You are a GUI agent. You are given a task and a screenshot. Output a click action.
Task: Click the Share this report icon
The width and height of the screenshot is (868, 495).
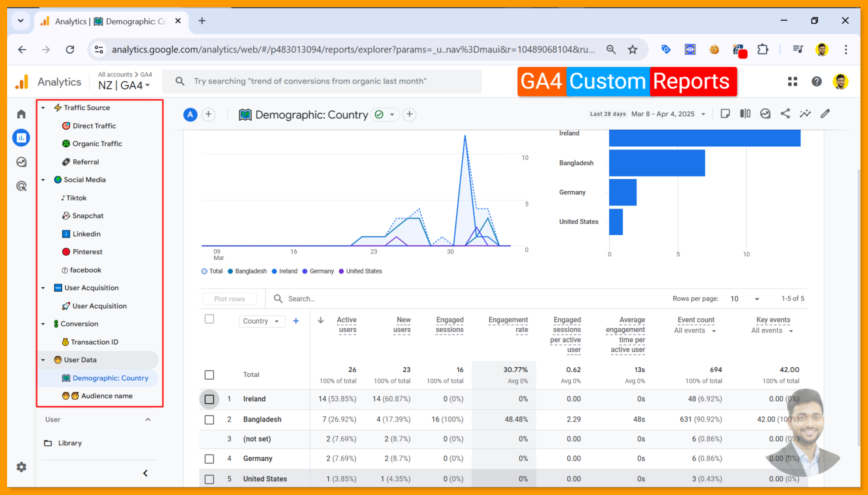pyautogui.click(x=785, y=114)
